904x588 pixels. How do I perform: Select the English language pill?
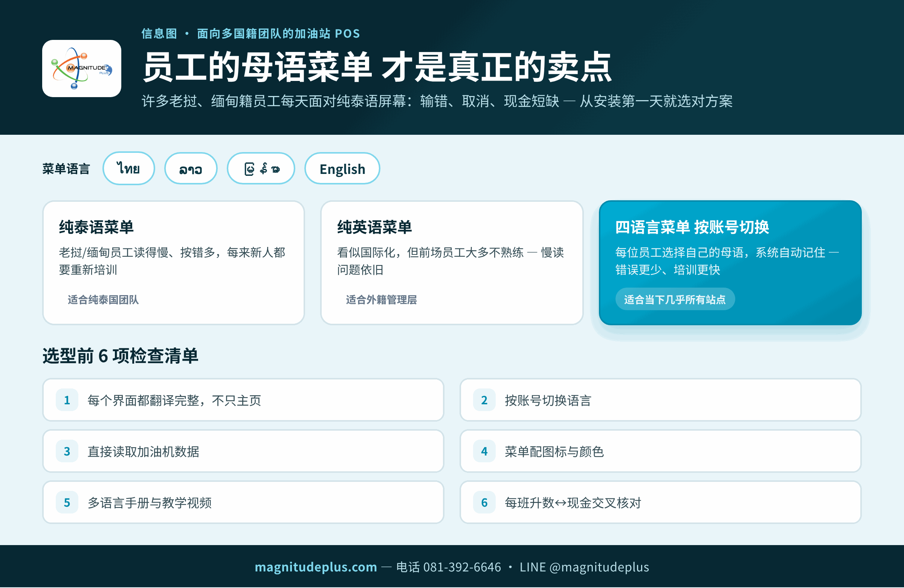point(342,169)
